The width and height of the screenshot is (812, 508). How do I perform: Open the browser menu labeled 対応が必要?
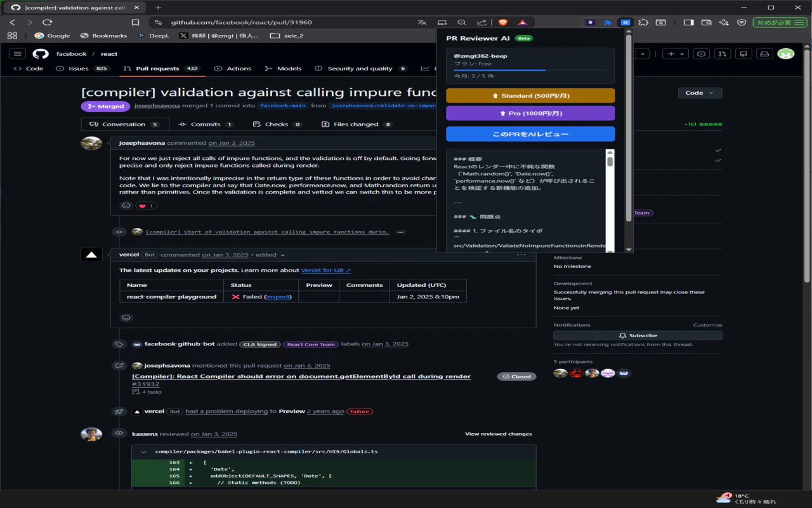[780, 22]
